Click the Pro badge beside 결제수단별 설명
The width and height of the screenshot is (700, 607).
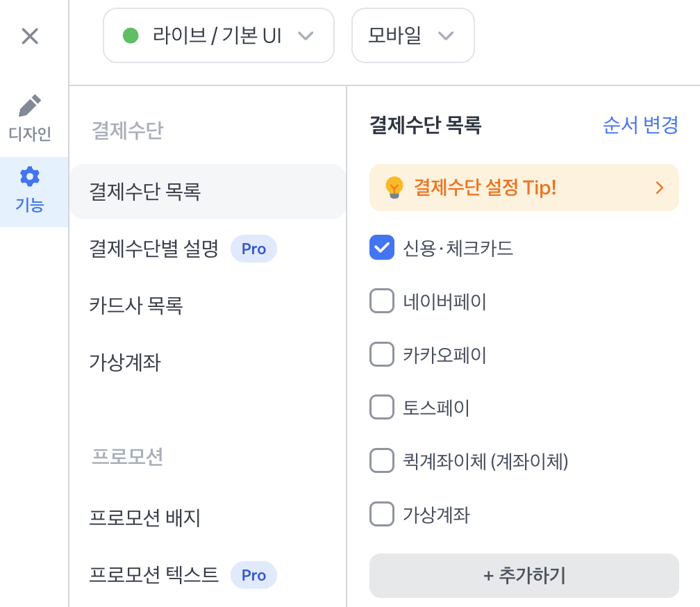coord(253,249)
